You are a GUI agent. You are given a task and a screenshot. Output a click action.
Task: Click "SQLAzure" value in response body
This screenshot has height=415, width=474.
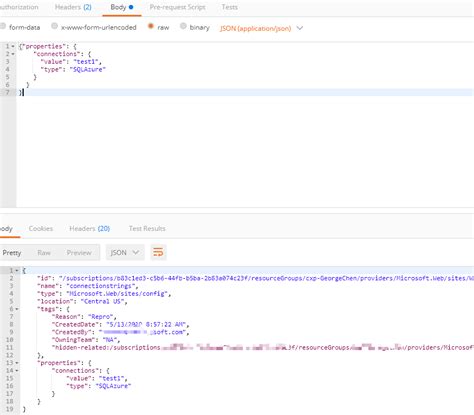(x=113, y=386)
